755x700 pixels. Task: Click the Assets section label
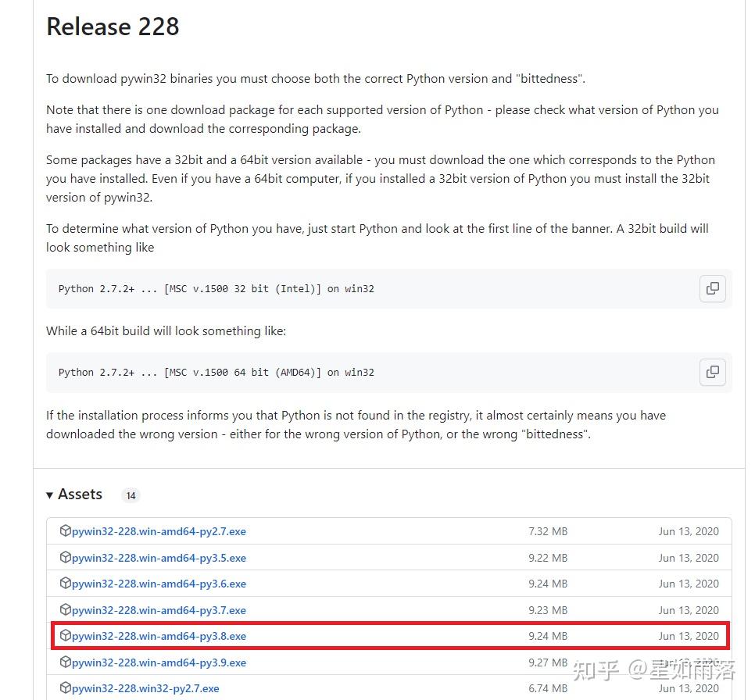80,495
